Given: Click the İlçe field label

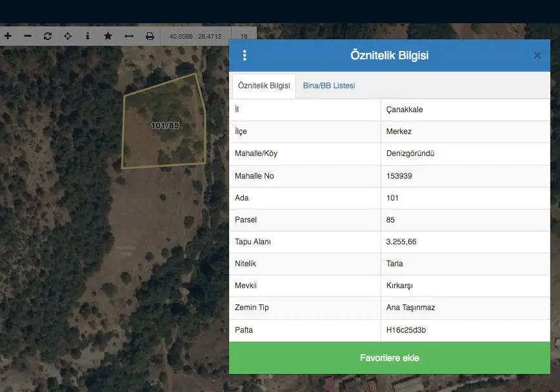Looking at the screenshot, I should 241,132.
